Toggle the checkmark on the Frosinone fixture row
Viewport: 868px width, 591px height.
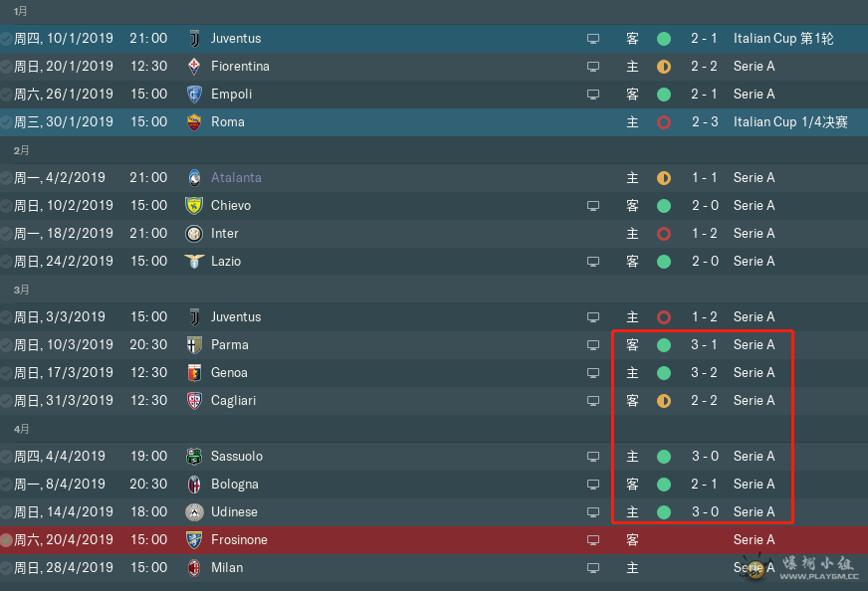tap(6, 540)
